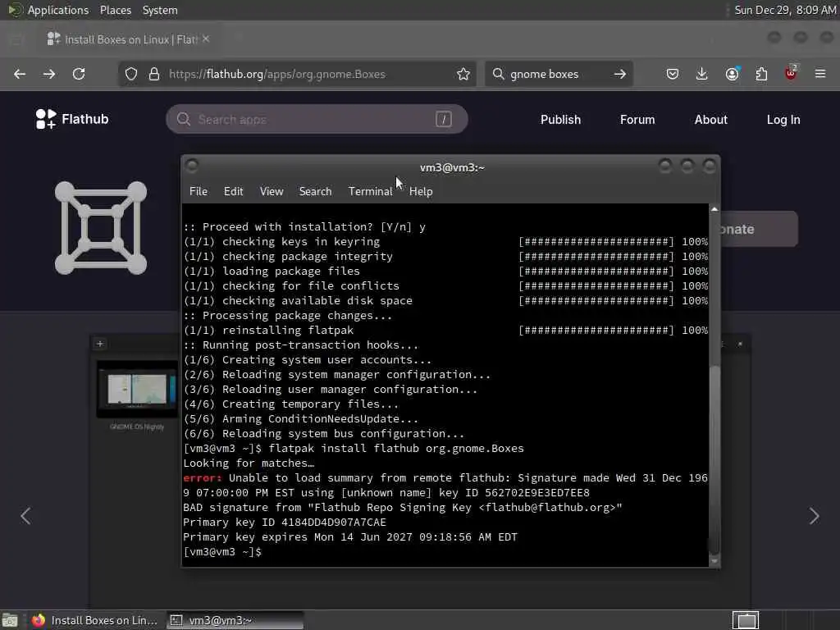The height and width of the screenshot is (630, 840).
Task: Click the terminal titlebar 'vm3@vm3:~'
Action: pyautogui.click(x=452, y=167)
